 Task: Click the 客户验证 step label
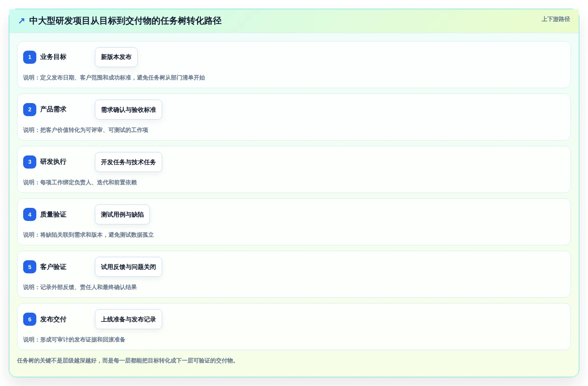[53, 267]
